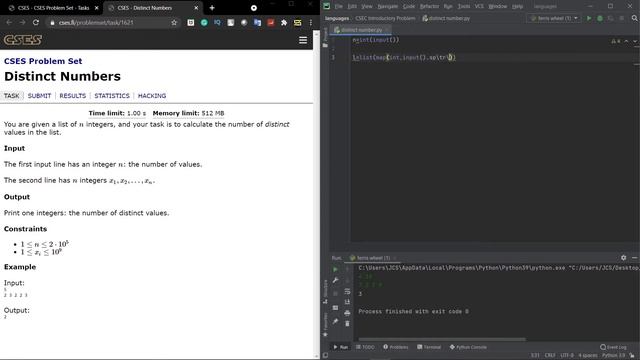Image resolution: width=640 pixels, height=360 pixels.
Task: Open the TODO tool window
Action: tap(365, 347)
